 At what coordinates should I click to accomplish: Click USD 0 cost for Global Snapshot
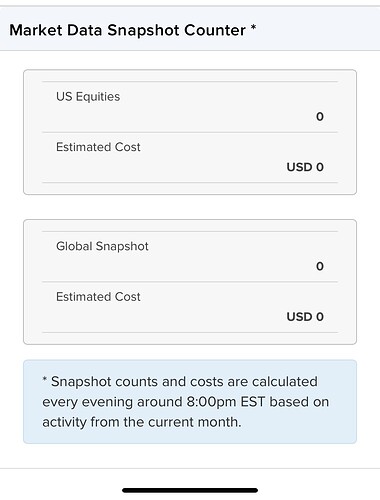pyautogui.click(x=305, y=317)
